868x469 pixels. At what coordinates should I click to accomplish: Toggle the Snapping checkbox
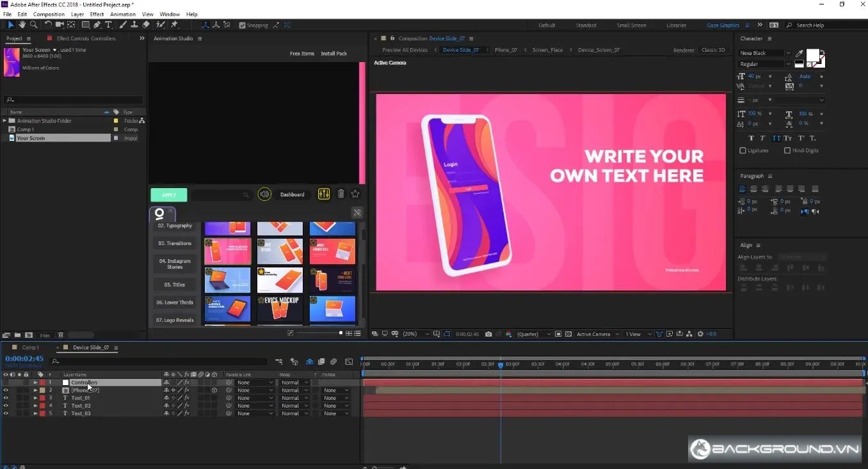[243, 25]
